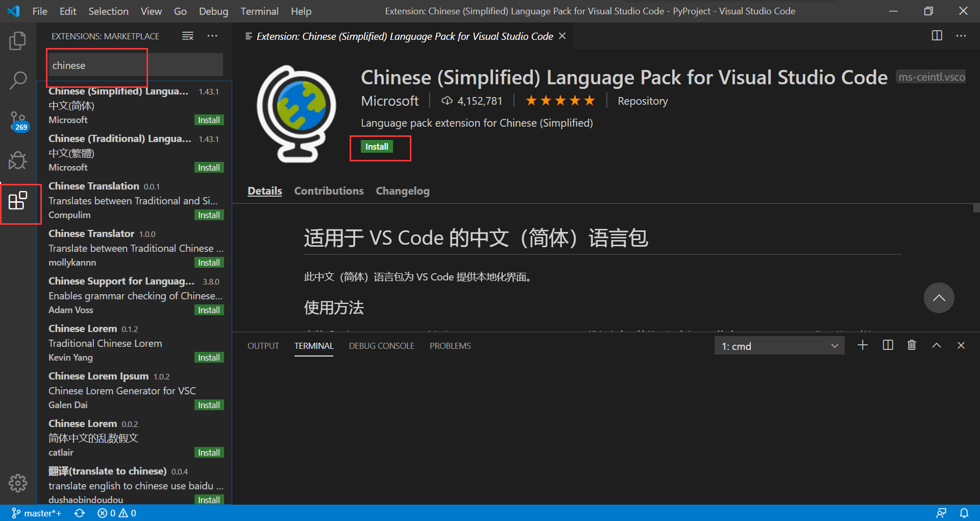This screenshot has height=521, width=980.
Task: Open the Search view in activity bar
Action: pos(18,81)
